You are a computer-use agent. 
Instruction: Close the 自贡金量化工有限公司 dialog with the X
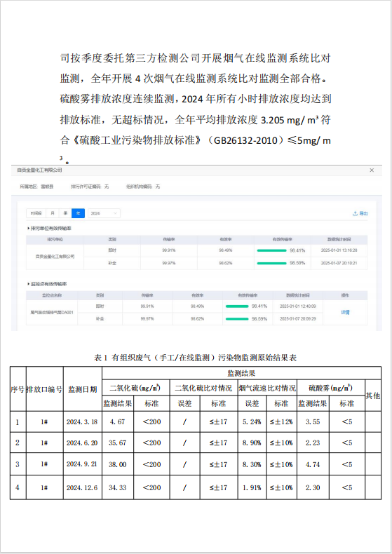[x=372, y=170]
